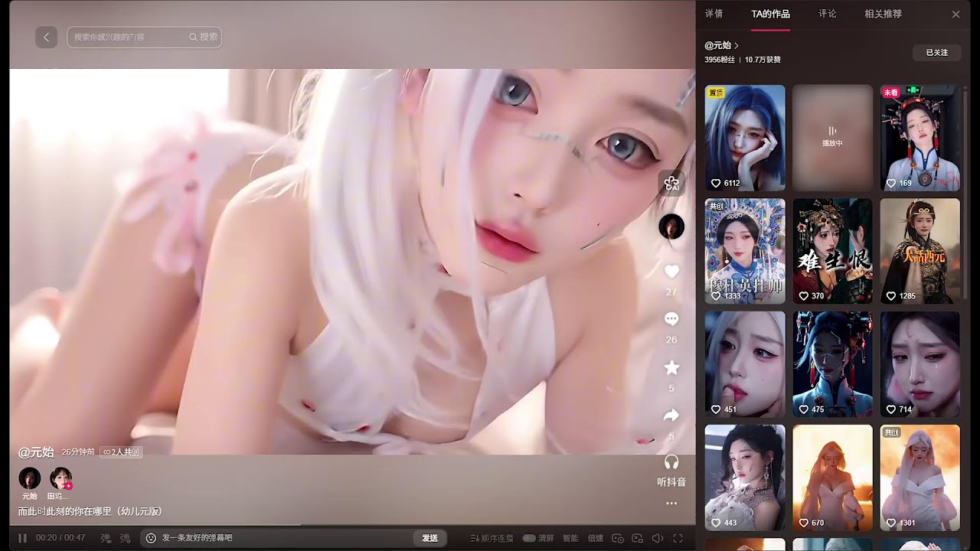Click the search magnifier icon
This screenshot has width=980, height=551.
pos(194,37)
